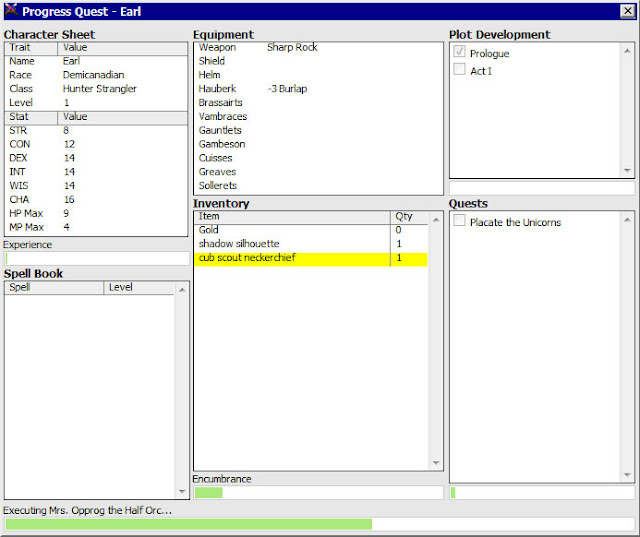Select the shadow silhouette inventory item
640x537 pixels.
(x=311, y=244)
